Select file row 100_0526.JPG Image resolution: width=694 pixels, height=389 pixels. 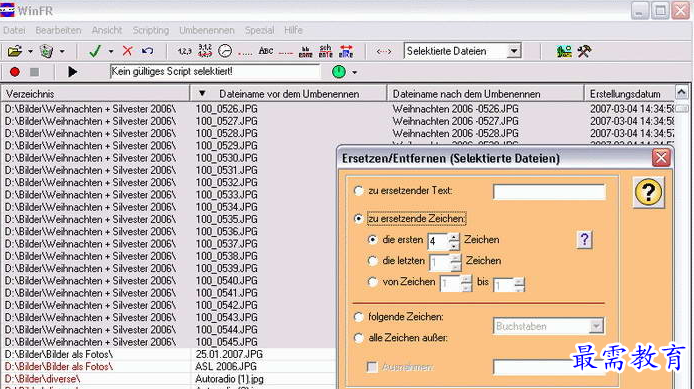tap(227, 109)
